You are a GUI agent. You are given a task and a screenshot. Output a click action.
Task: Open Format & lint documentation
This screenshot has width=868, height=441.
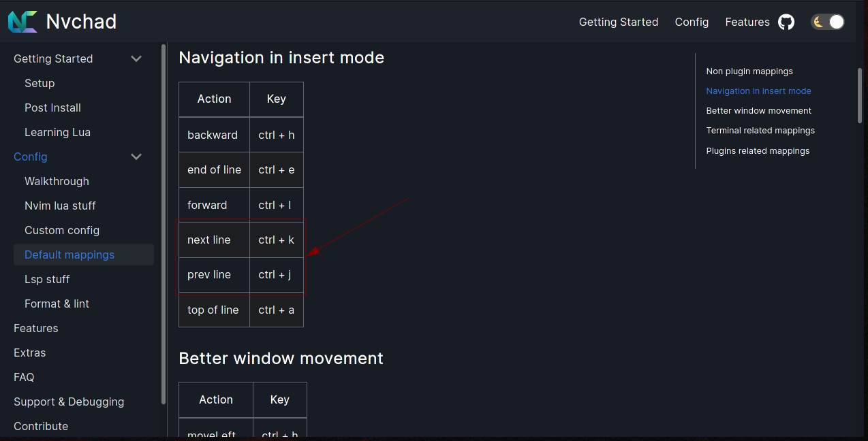point(57,304)
